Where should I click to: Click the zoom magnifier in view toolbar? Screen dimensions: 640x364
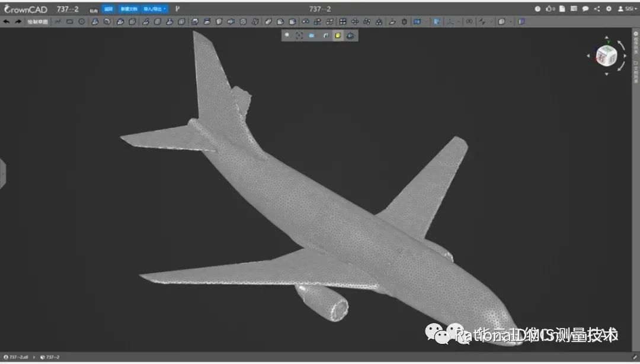287,36
